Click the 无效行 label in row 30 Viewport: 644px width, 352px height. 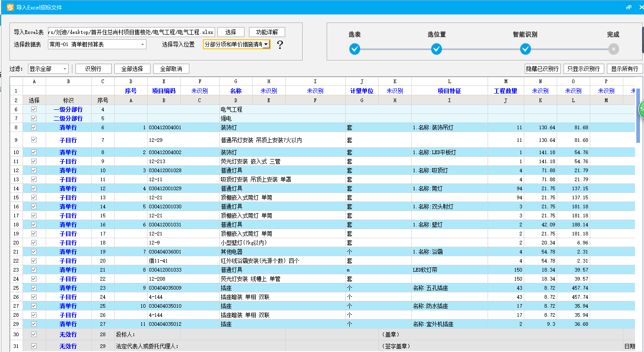click(x=68, y=334)
